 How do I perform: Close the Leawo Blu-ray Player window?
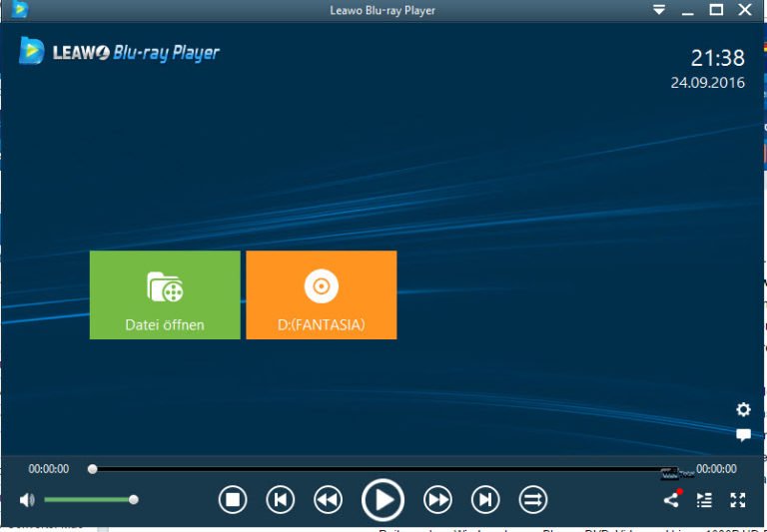tap(745, 10)
